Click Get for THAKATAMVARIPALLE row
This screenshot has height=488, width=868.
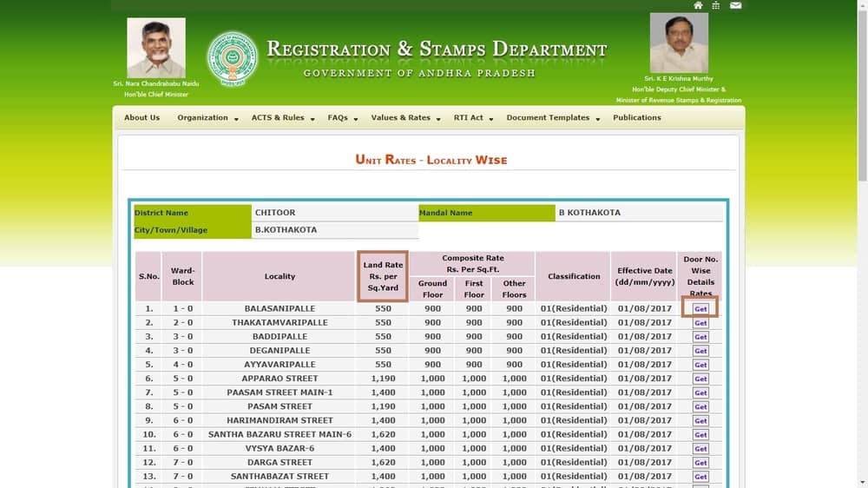(700, 322)
